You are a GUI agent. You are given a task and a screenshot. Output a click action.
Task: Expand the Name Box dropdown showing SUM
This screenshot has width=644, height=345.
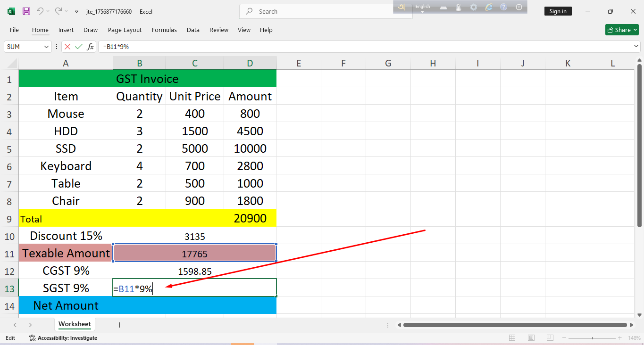(x=46, y=47)
